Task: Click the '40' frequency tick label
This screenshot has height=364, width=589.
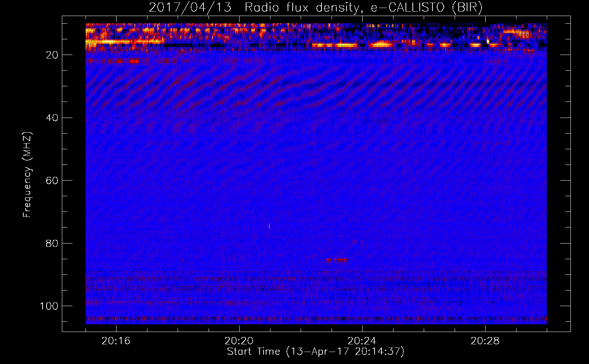Action: pos(52,118)
